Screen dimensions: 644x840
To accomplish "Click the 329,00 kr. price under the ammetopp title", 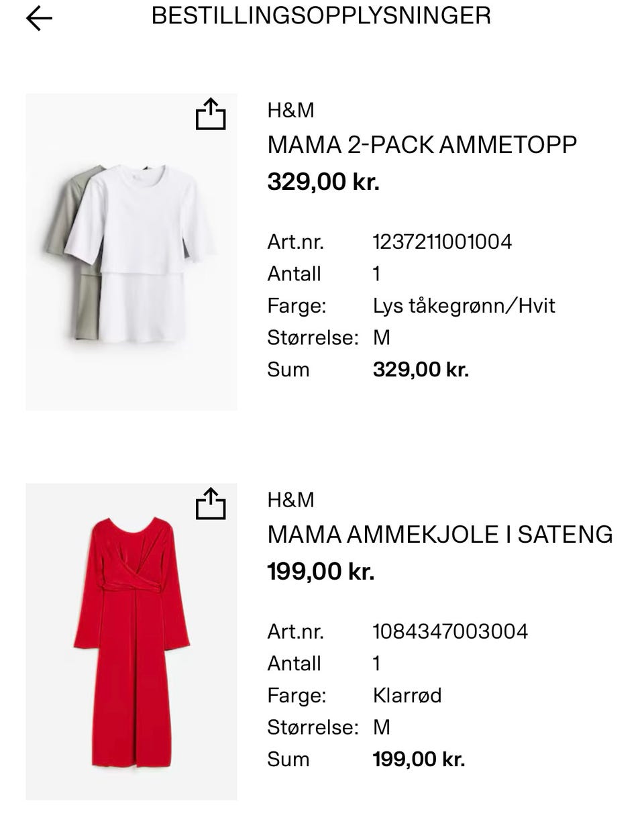I will pyautogui.click(x=323, y=181).
